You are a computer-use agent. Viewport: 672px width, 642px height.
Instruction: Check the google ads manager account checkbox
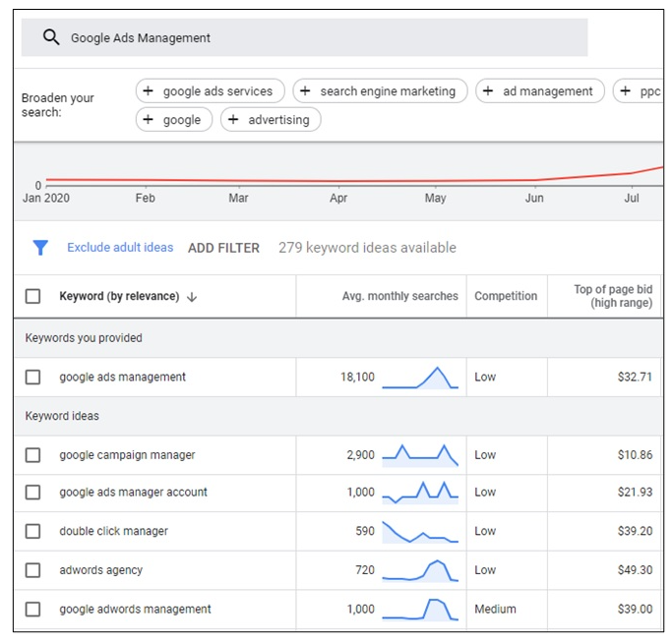[33, 493]
